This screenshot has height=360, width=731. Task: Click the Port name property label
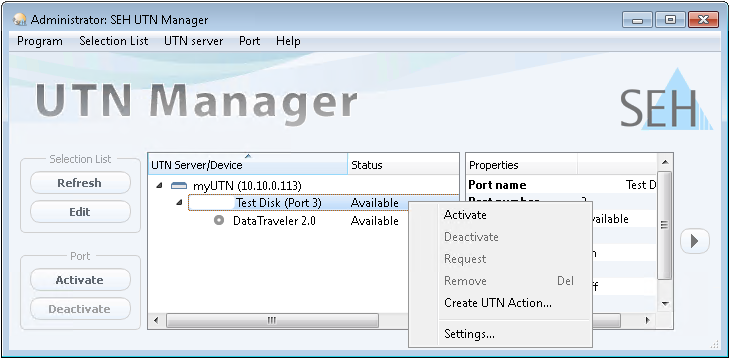click(x=497, y=185)
